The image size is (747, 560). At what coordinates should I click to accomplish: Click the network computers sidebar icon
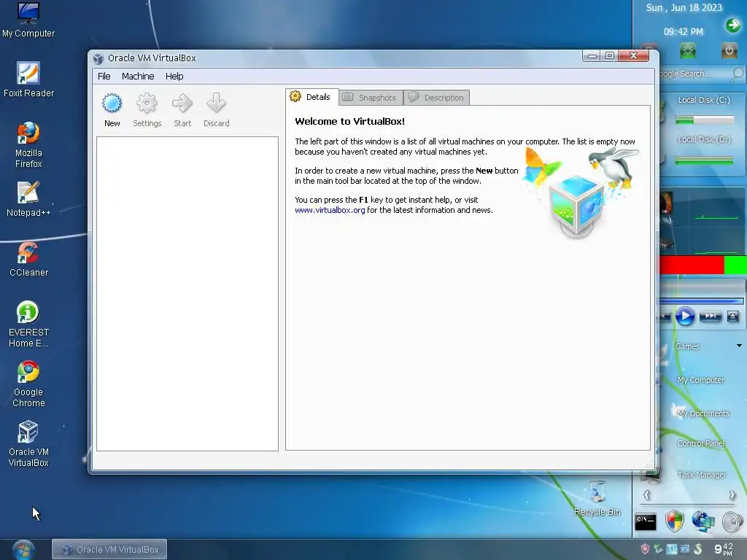click(x=703, y=521)
